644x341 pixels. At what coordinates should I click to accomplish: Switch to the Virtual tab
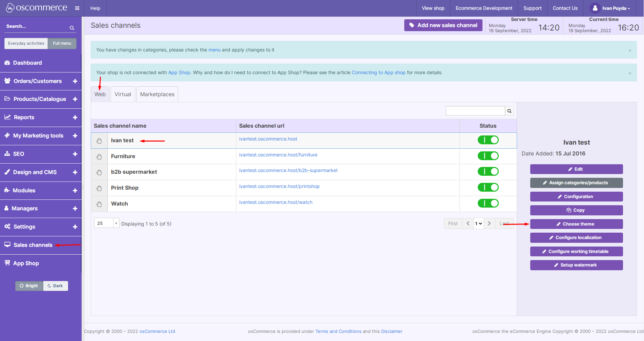click(123, 94)
